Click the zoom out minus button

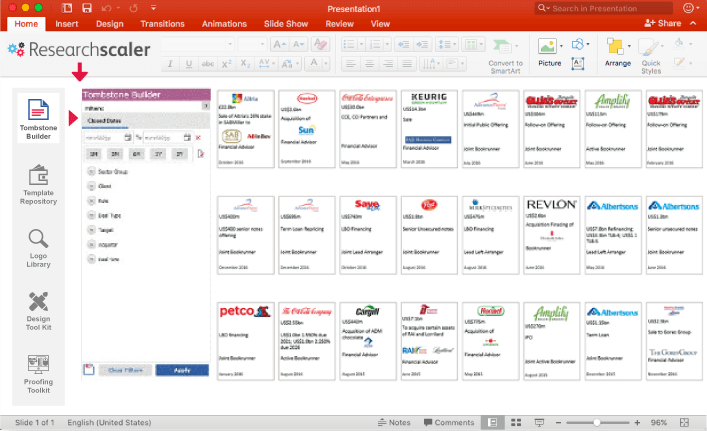pos(558,422)
